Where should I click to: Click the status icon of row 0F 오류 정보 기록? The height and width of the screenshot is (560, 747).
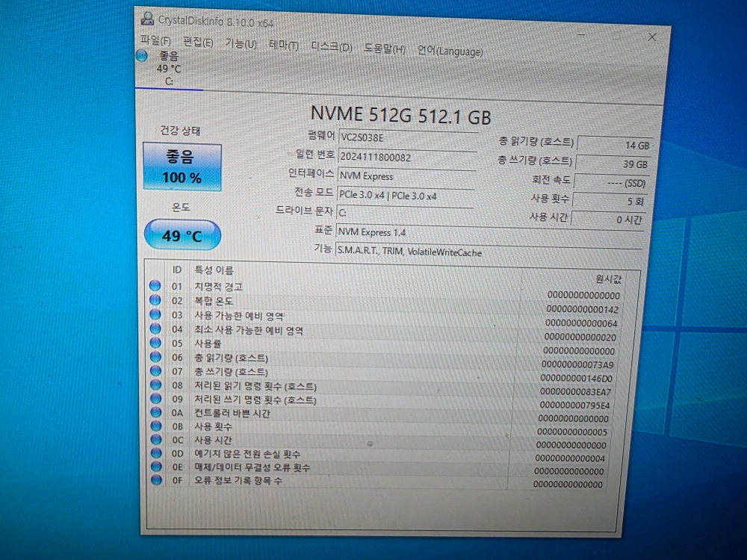tap(156, 479)
